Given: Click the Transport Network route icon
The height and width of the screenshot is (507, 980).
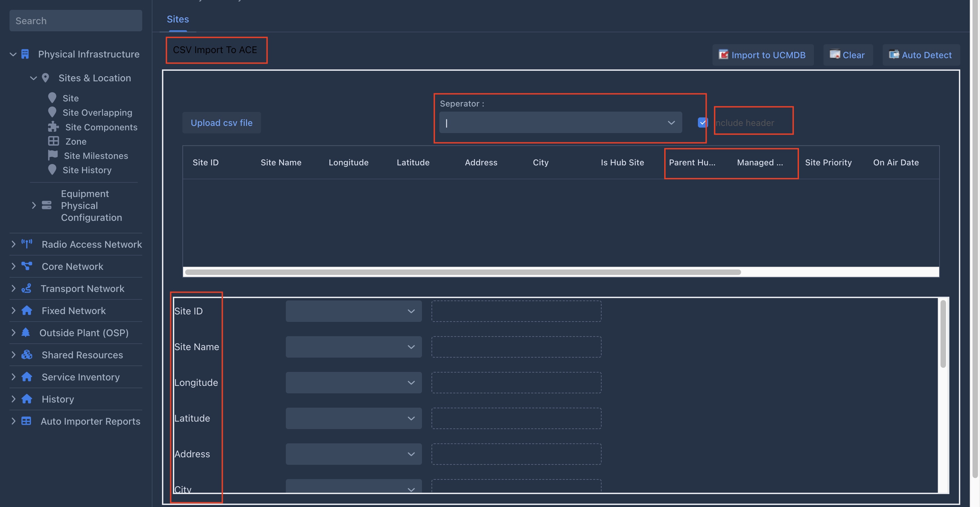Looking at the screenshot, I should 26,288.
